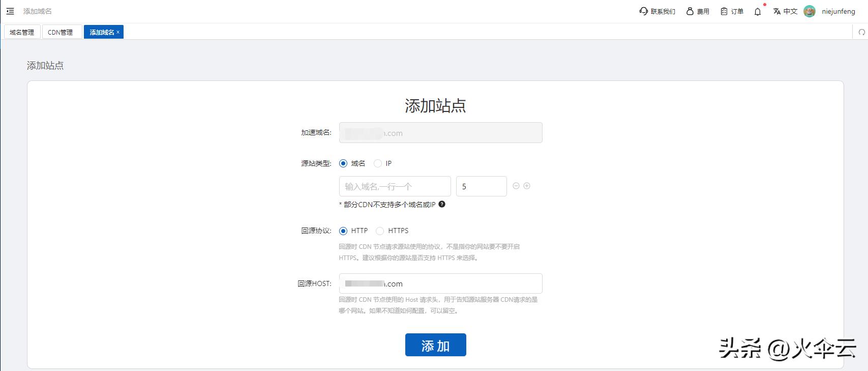The image size is (868, 371).
Task: Click the blue 添加 submit button
Action: [435, 345]
